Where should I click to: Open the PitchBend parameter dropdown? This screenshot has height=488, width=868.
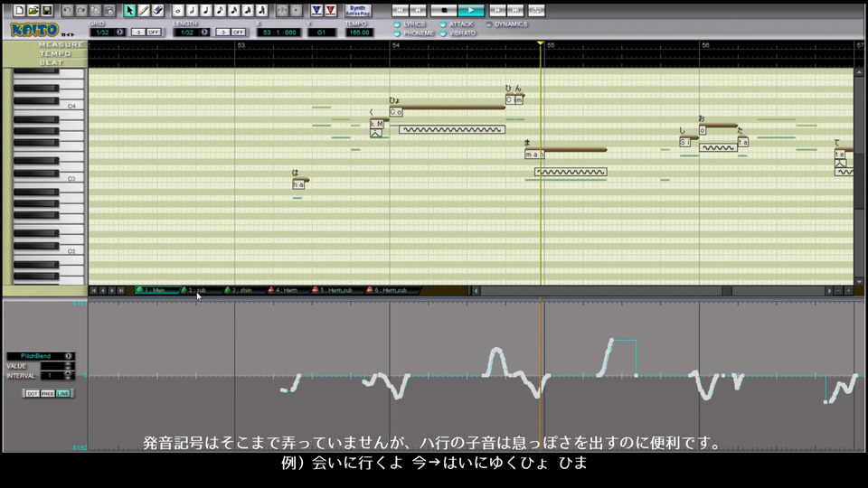pos(68,356)
